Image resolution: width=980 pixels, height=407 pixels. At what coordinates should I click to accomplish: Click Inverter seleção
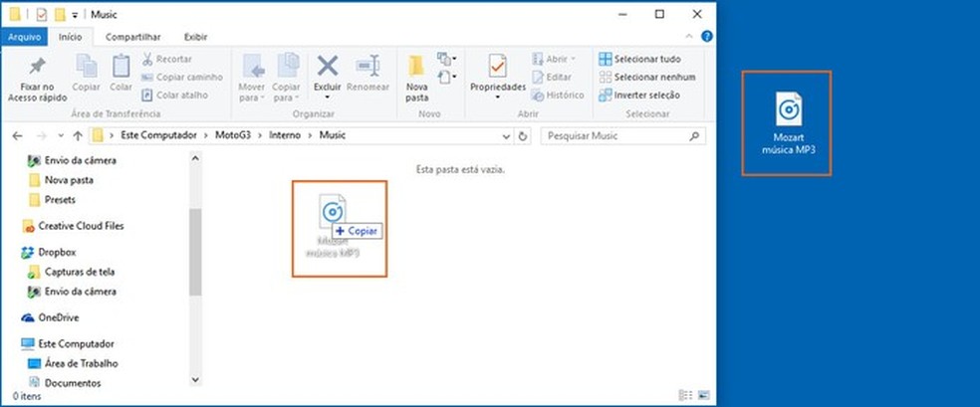[639, 95]
